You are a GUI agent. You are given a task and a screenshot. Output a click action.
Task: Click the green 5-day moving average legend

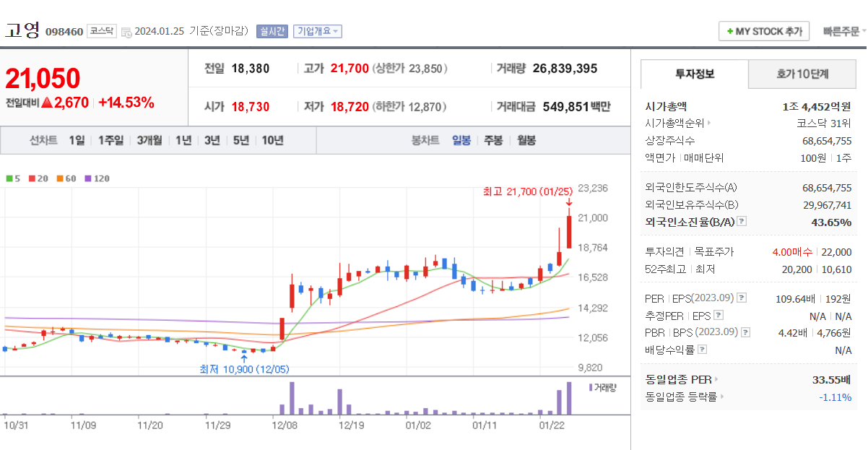pos(12,178)
